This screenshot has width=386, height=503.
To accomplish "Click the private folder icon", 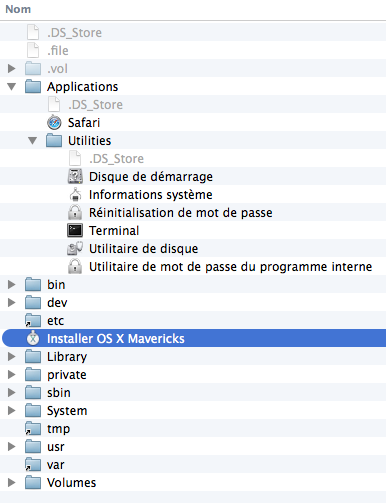I will click(x=33, y=375).
